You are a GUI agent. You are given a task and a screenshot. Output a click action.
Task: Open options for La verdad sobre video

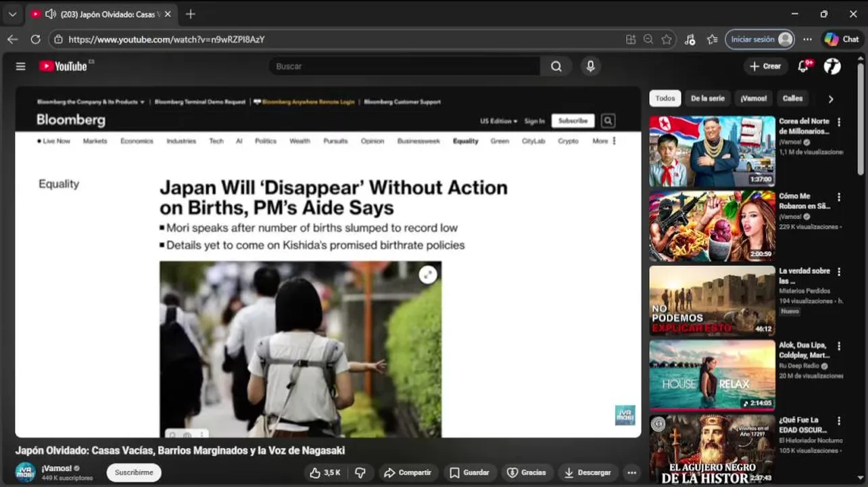click(839, 272)
